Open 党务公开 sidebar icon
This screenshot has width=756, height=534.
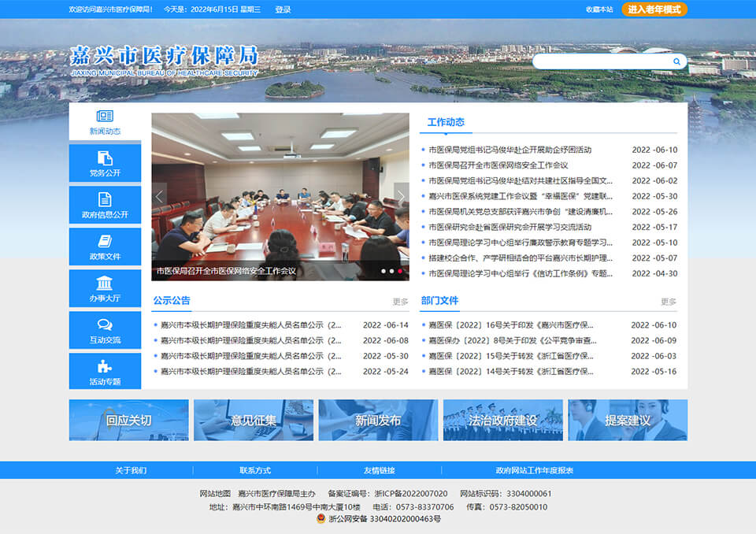pyautogui.click(x=105, y=158)
